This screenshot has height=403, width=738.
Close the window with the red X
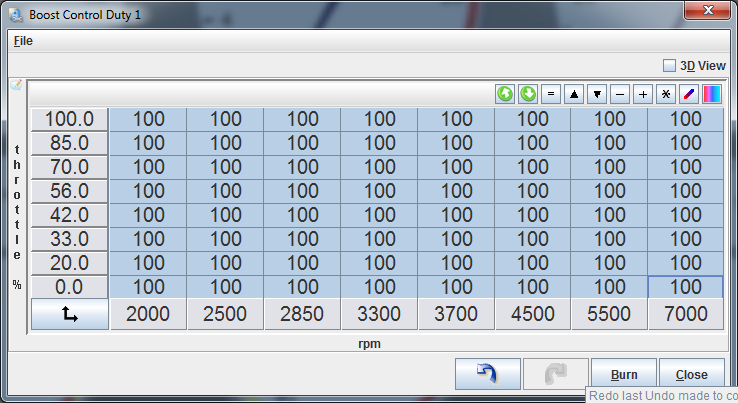click(707, 10)
